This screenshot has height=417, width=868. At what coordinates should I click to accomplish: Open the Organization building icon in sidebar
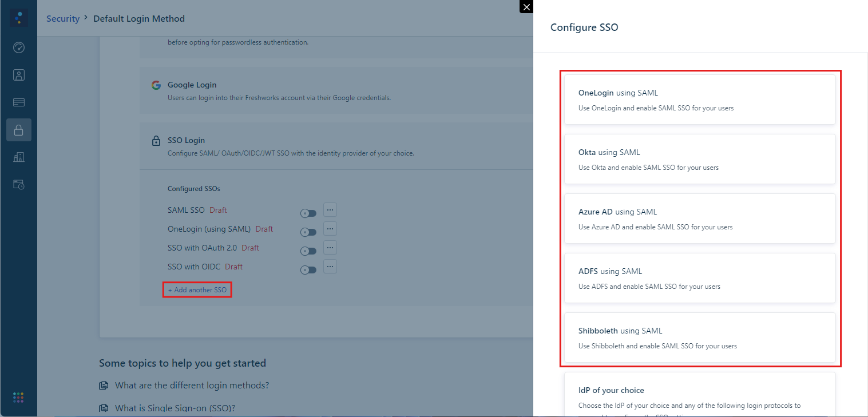19,157
